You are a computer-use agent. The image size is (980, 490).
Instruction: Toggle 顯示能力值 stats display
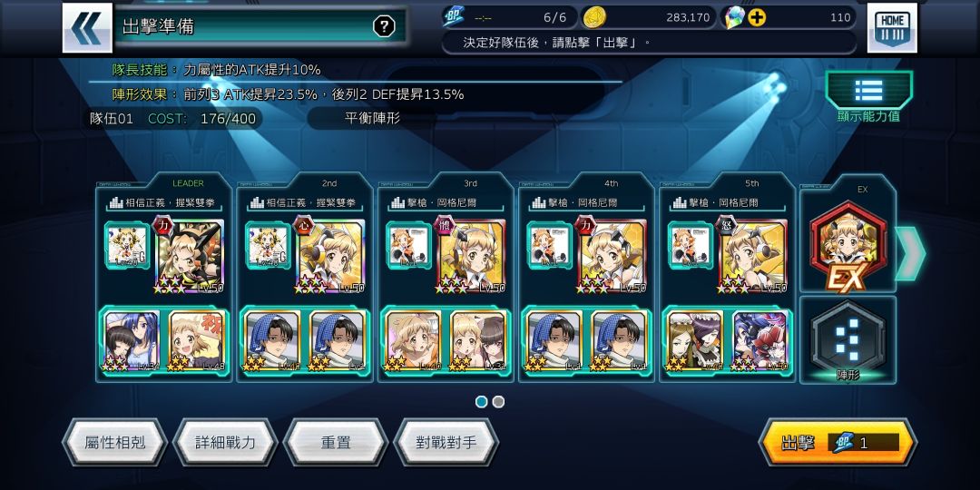click(x=868, y=97)
